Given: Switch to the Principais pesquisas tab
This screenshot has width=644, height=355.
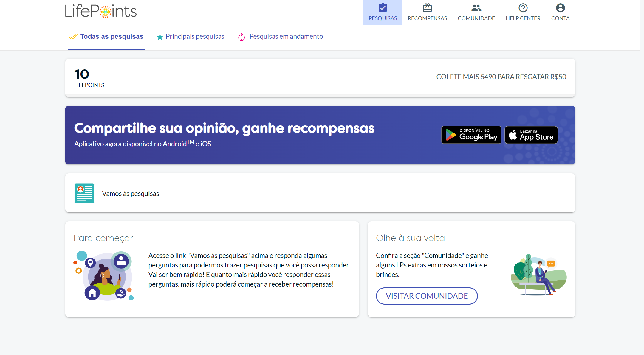Looking at the screenshot, I should tap(195, 36).
